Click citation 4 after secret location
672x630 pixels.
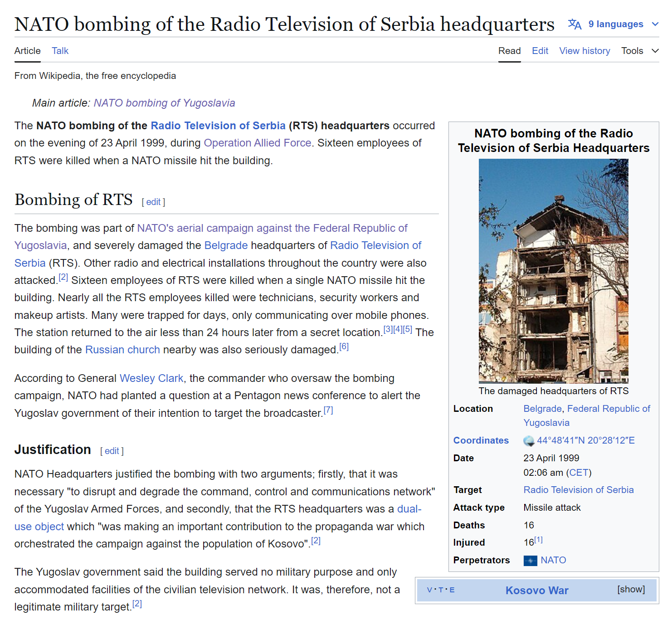point(398,329)
